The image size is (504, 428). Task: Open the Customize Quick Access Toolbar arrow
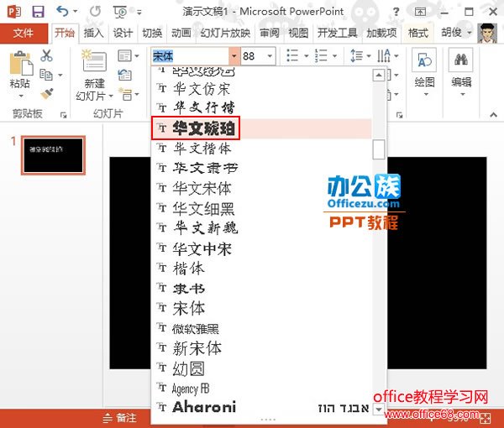(139, 13)
